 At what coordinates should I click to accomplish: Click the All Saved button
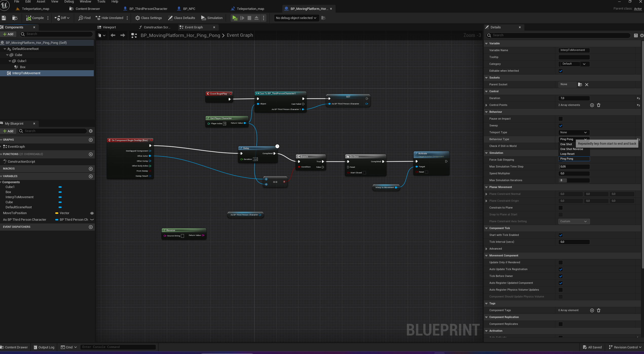pyautogui.click(x=592, y=347)
